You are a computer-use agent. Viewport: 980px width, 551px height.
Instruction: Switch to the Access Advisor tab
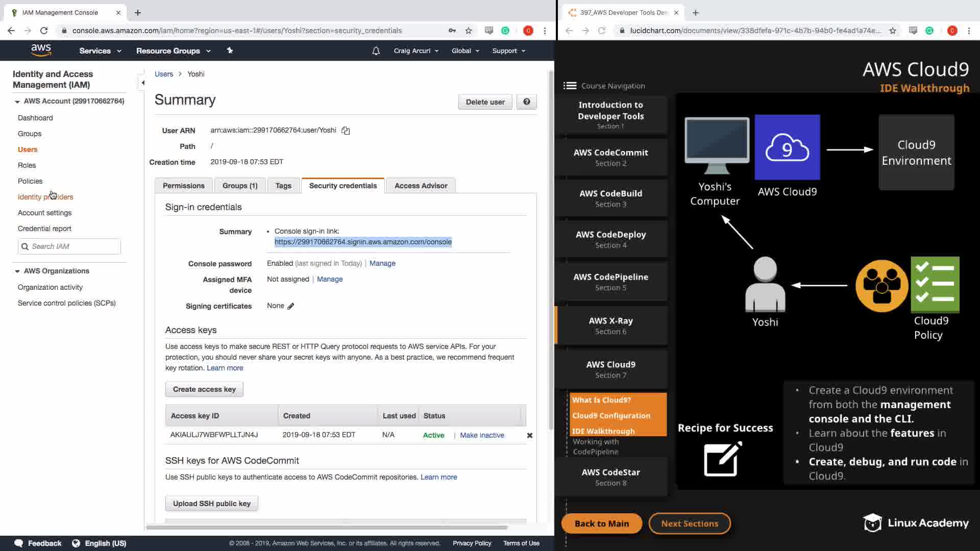[x=421, y=186]
